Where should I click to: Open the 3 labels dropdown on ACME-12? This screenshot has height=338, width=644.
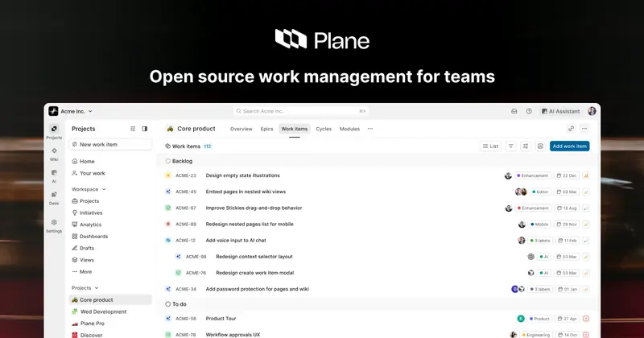click(539, 241)
